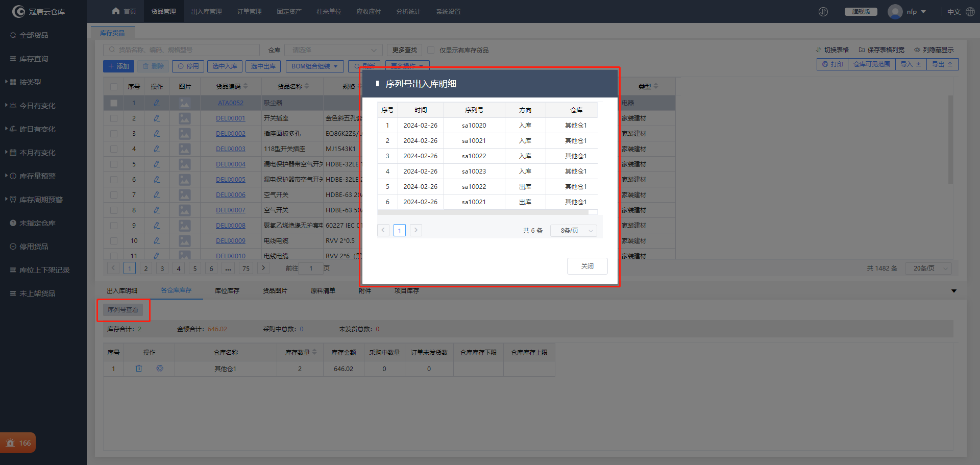980x465 pixels.
Task: Click the 保存表格列宽 save-column-width button
Action: click(881, 50)
